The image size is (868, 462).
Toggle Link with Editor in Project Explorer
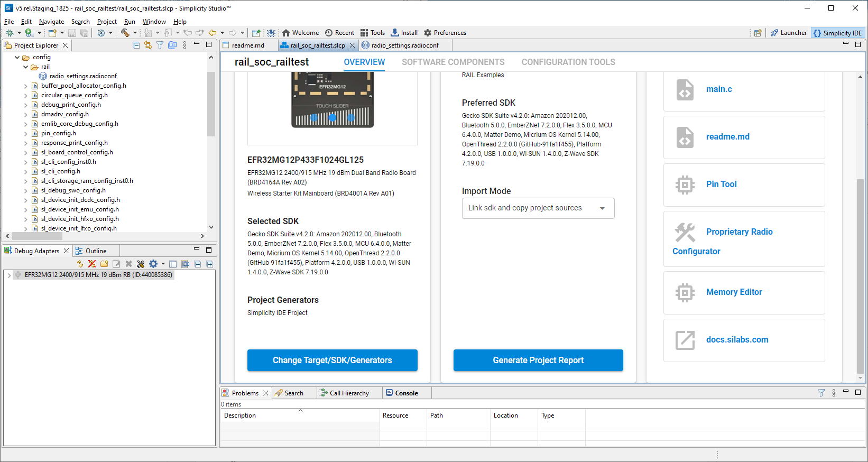point(148,45)
